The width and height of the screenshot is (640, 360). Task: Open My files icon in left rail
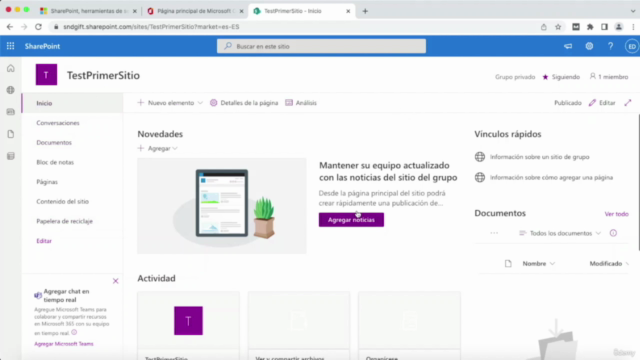[x=11, y=134]
